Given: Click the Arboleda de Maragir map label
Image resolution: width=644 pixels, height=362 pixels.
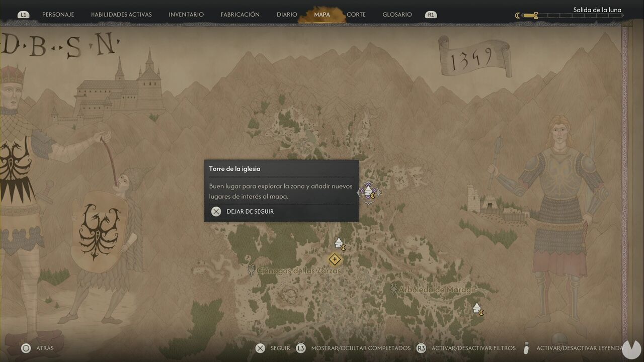Looking at the screenshot, I should coord(437,290).
